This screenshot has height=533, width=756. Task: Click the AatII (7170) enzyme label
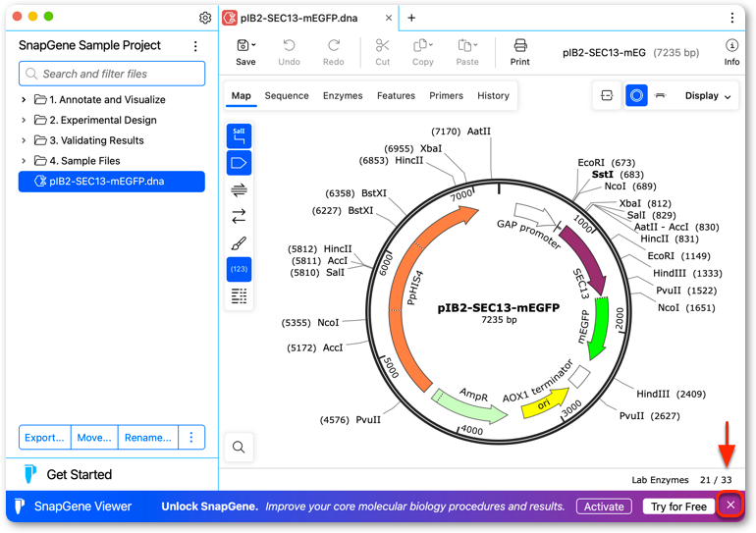tap(460, 132)
